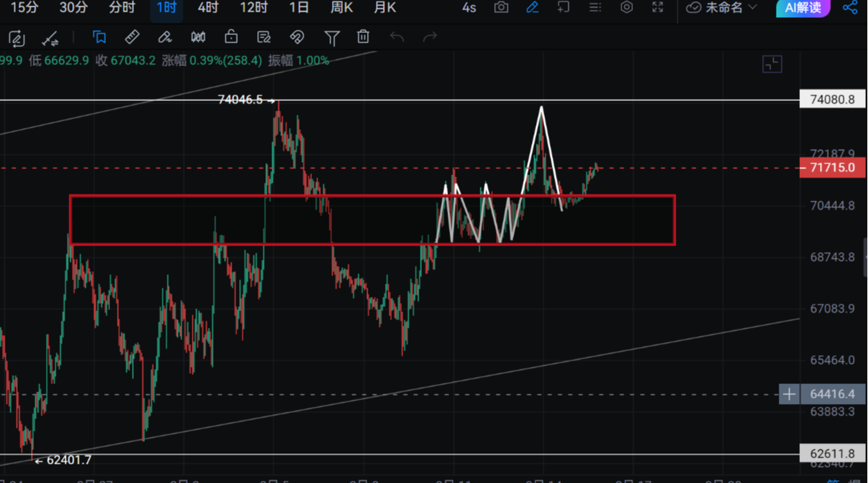
Task: Toggle magnet snap mode
Action: [x=297, y=37]
